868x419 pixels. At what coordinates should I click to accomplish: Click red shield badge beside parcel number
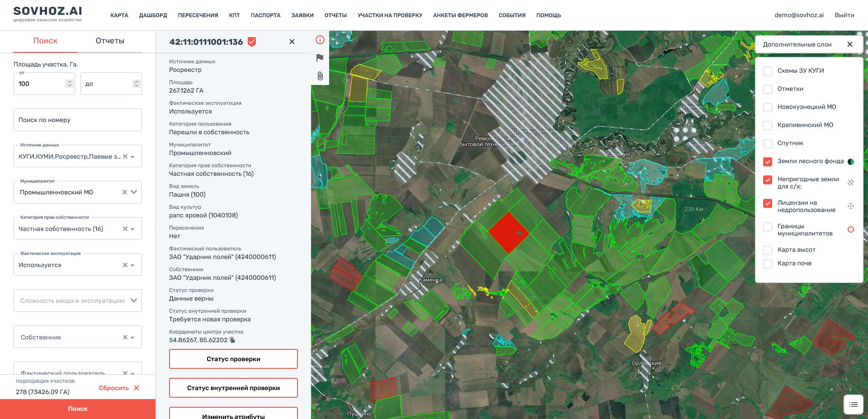coord(252,42)
